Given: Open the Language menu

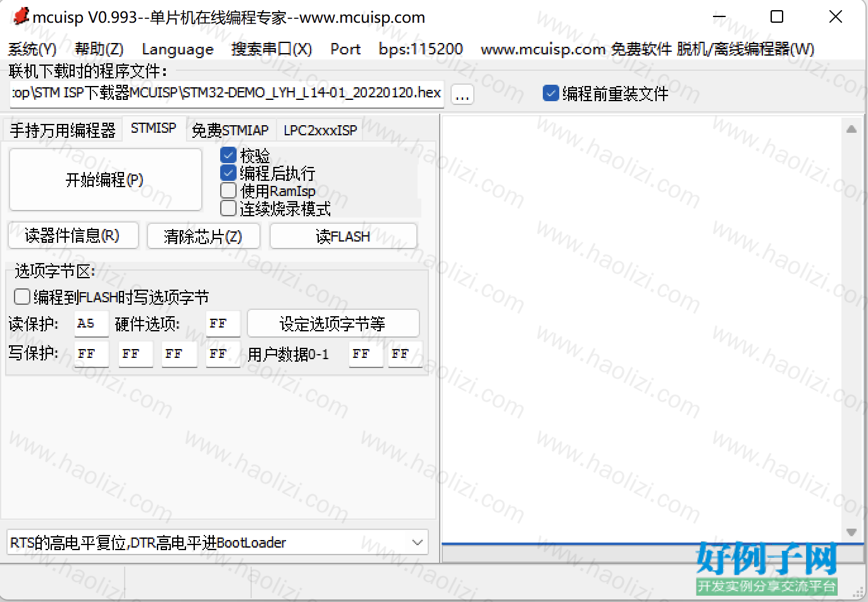Looking at the screenshot, I should click(178, 49).
